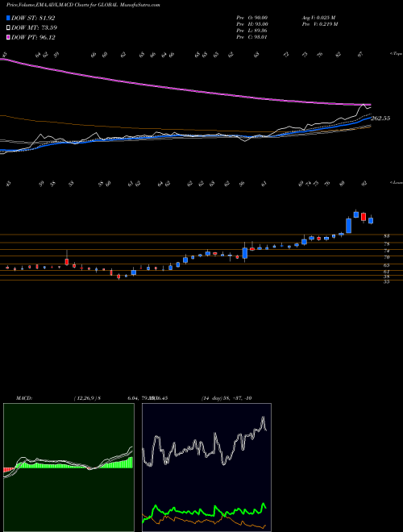Screen dimensions: 403x532
Task: Click the price level label 70
Action: 386,257
